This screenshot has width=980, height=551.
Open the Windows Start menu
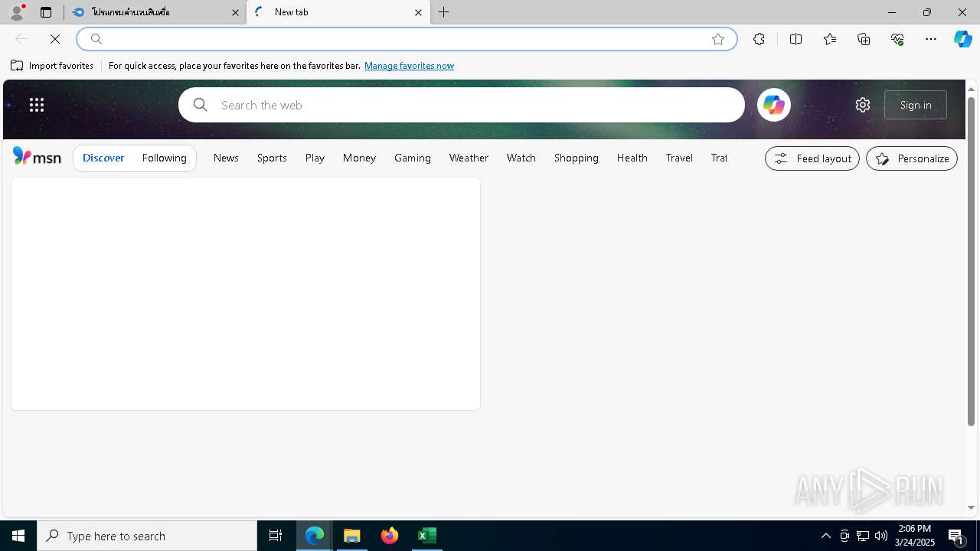tap(18, 536)
